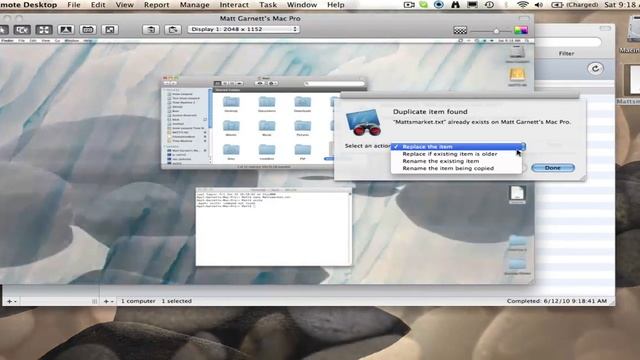Click the green status icon in menu bar
640x360 pixels.
424,5
